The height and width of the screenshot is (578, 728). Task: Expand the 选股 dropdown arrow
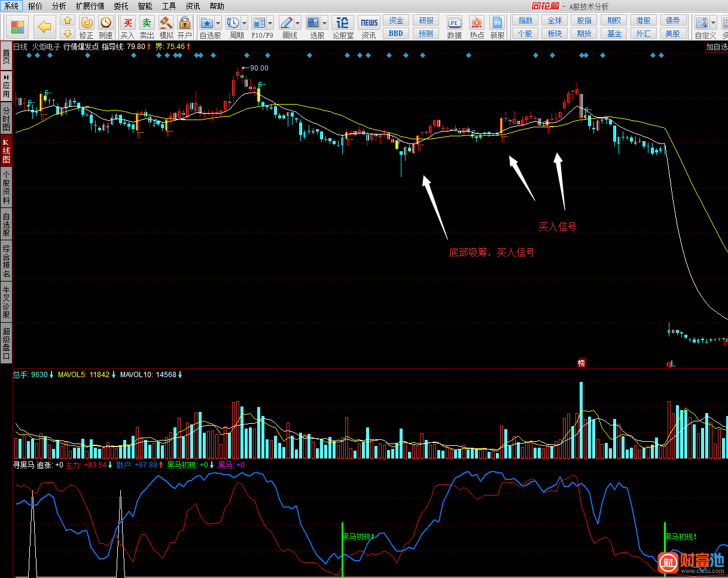pos(324,23)
